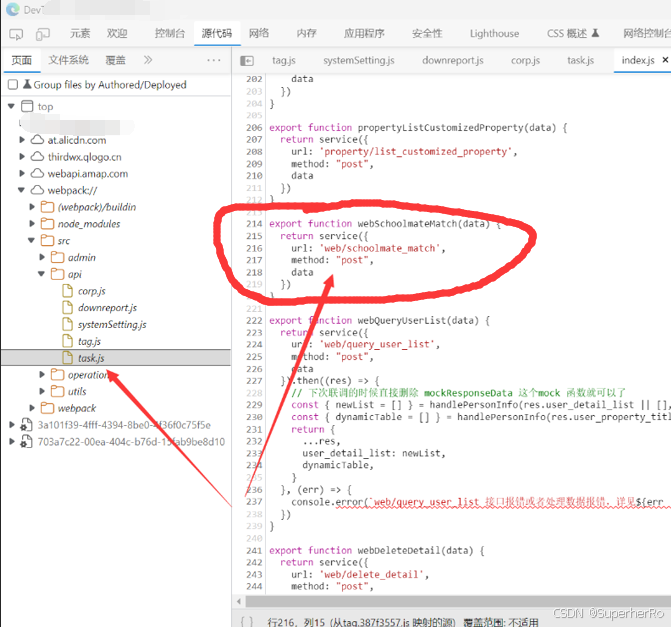Switch to the 内存 memory tab
The height and width of the screenshot is (627, 671).
(307, 33)
